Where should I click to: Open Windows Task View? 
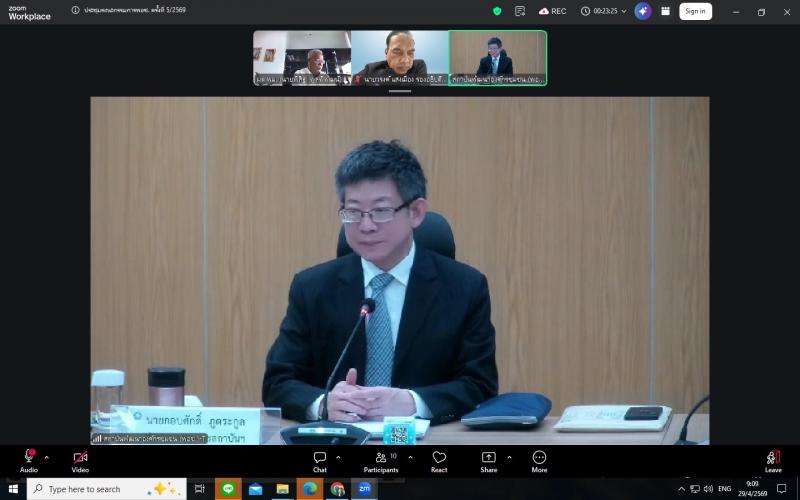tap(199, 489)
